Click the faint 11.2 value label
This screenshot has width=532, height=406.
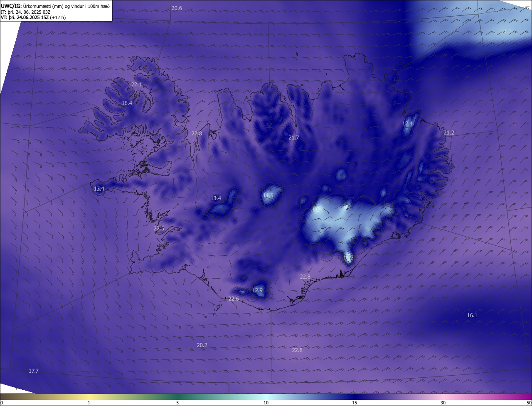point(506,32)
